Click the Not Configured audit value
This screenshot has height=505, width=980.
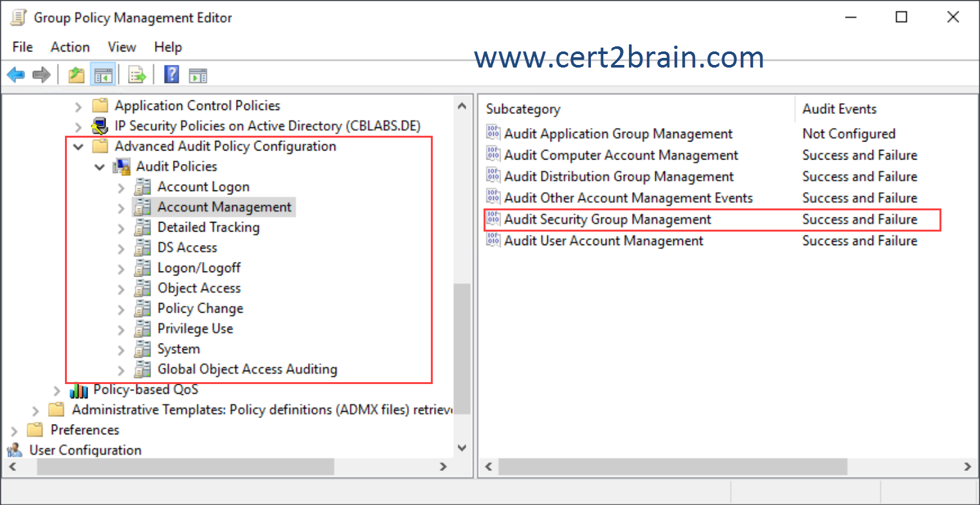[x=849, y=134]
